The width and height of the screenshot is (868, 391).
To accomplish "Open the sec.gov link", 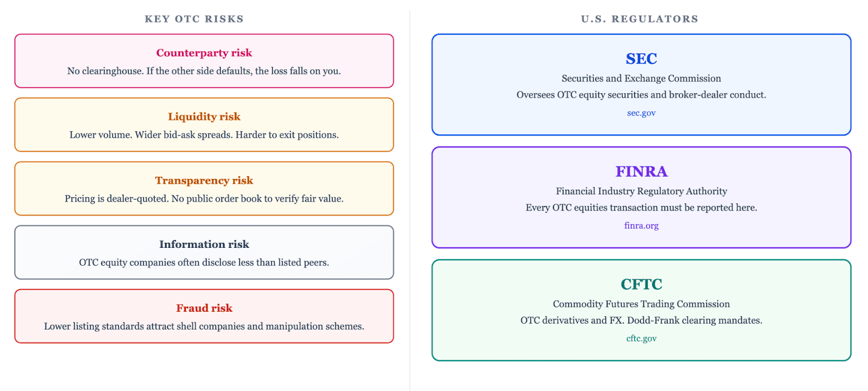I will pos(641,113).
